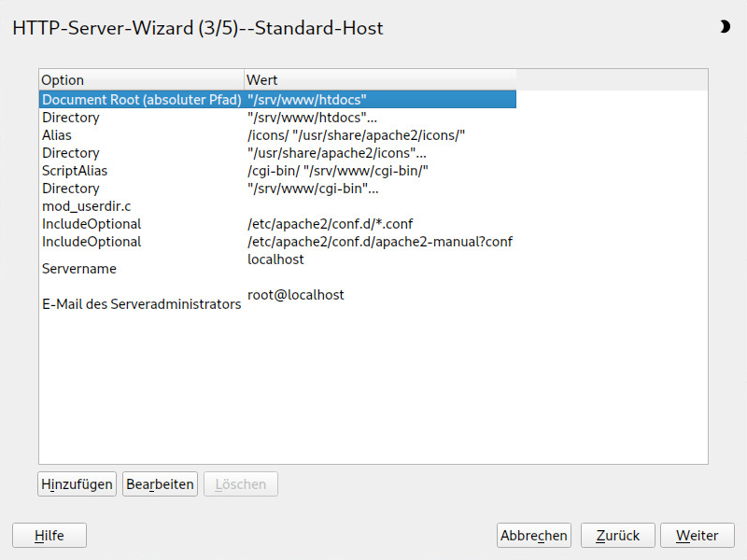Select the first Directory htdocs row
The width and height of the screenshot is (747, 560).
tap(277, 118)
